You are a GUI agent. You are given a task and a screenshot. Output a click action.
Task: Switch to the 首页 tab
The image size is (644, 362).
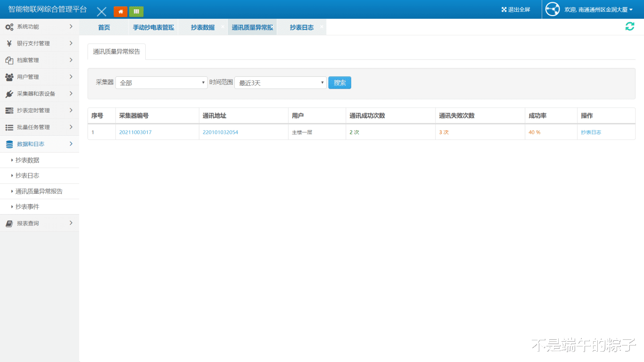click(x=104, y=27)
